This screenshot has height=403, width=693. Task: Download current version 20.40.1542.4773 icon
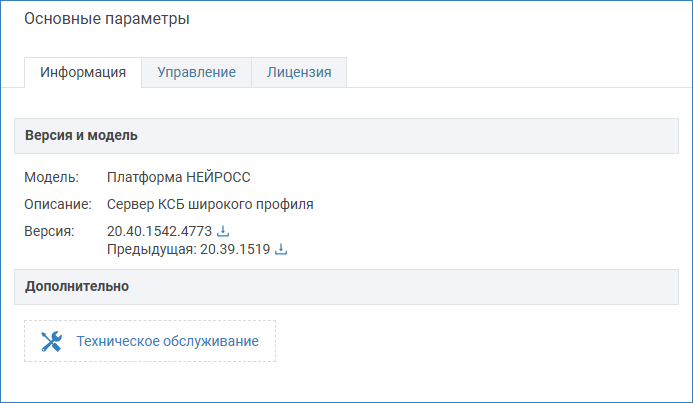pyautogui.click(x=223, y=231)
